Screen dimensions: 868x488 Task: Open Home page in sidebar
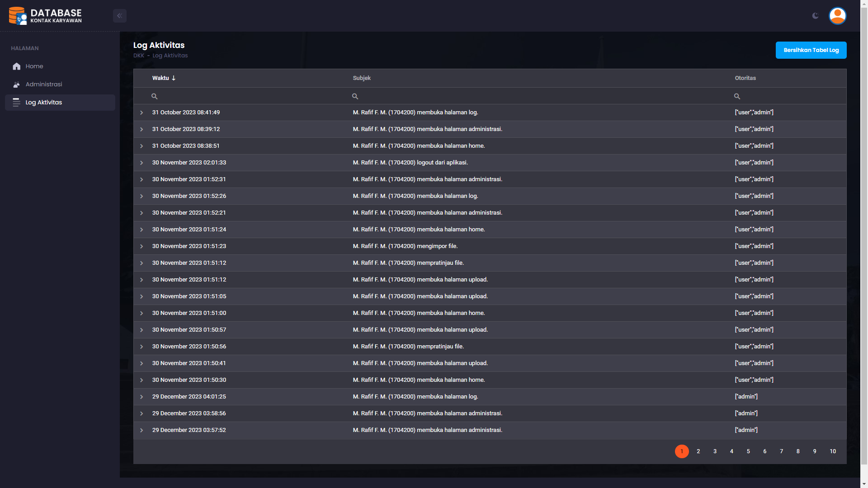click(x=60, y=66)
